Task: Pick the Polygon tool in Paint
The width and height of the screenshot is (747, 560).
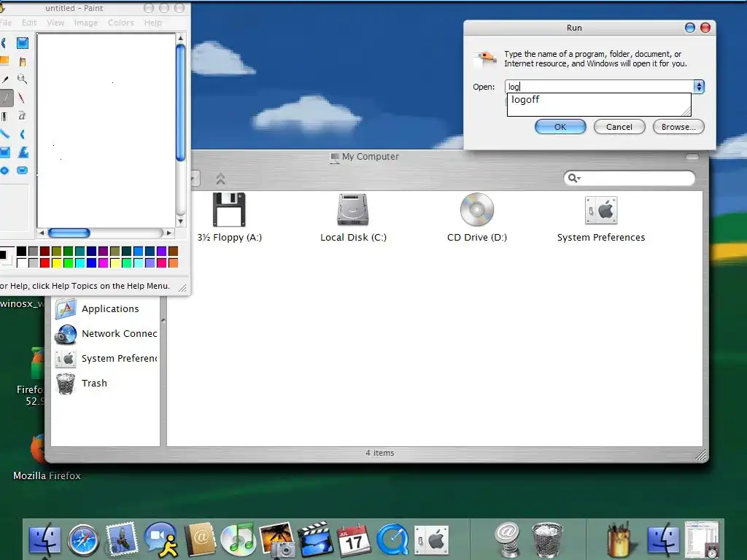Action: 23,152
